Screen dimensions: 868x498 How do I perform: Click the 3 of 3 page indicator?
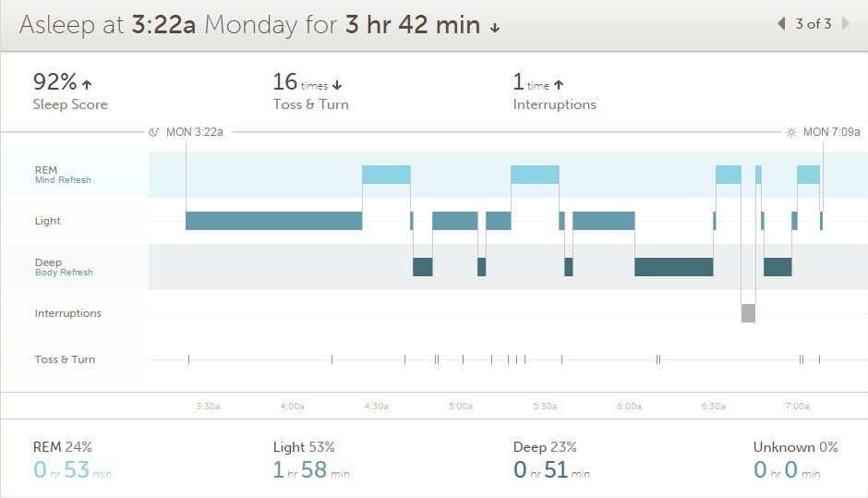(x=814, y=24)
